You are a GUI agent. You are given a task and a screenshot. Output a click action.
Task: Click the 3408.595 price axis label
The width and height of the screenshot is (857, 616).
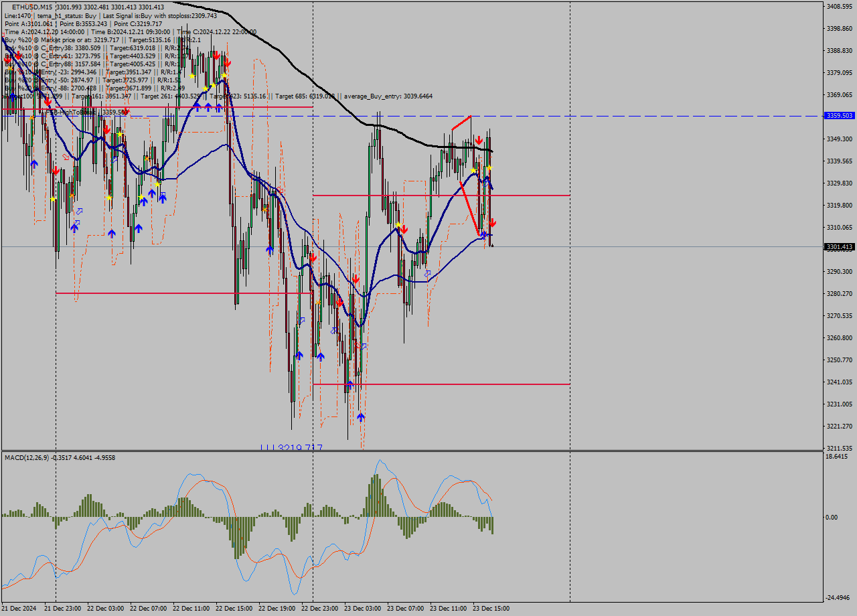(840, 7)
